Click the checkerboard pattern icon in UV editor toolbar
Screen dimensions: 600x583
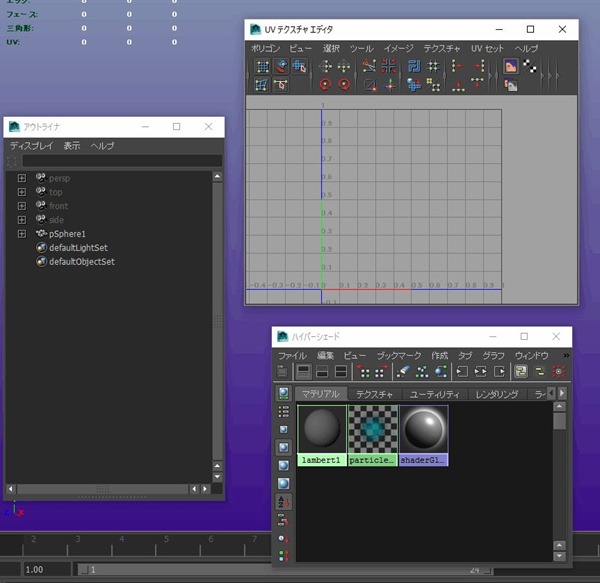[x=530, y=67]
